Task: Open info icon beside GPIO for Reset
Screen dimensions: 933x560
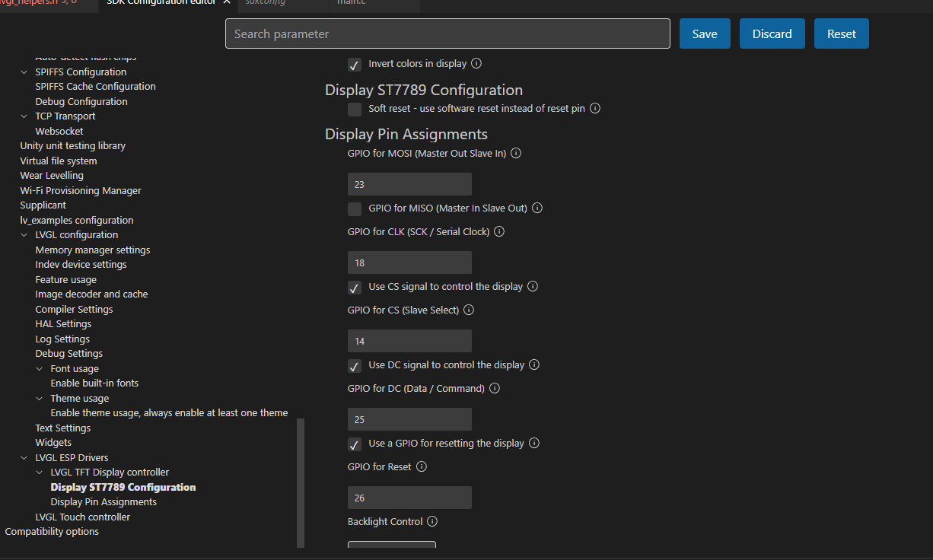Action: 421,467
